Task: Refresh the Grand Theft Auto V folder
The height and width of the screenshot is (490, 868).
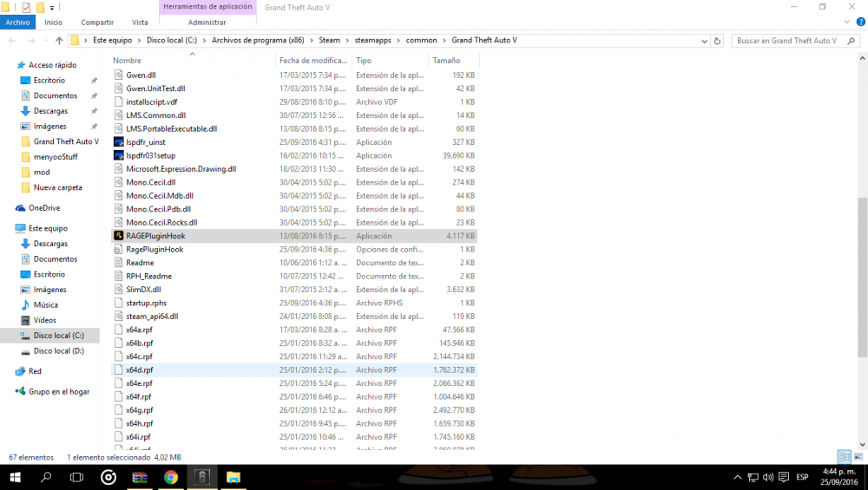Action: pos(718,41)
